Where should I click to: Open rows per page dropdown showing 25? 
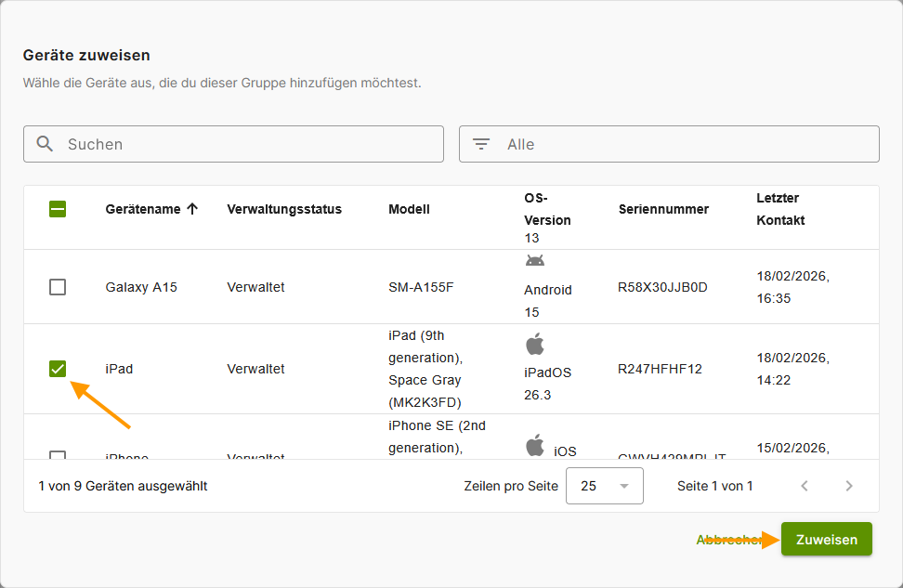click(605, 486)
